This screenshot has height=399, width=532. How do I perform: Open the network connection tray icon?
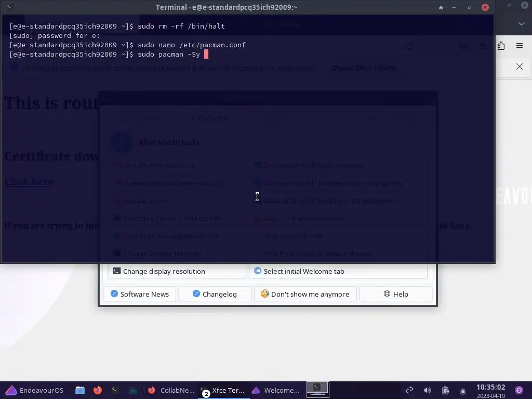coord(409,390)
